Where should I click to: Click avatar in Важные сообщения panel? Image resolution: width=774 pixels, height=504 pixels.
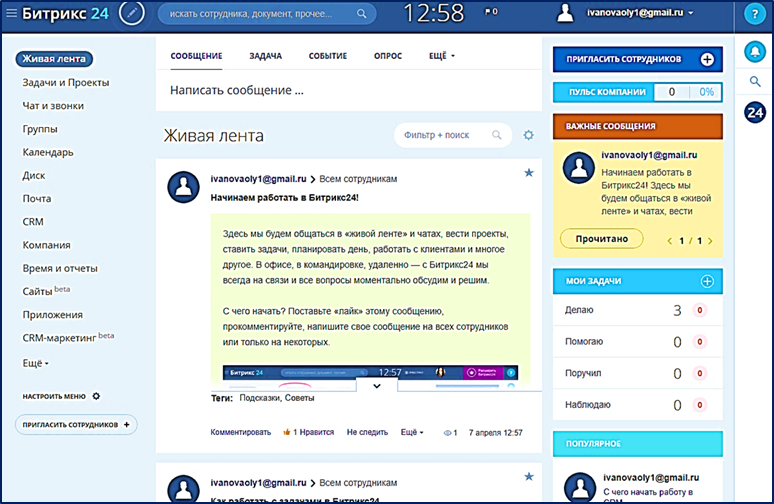[579, 168]
